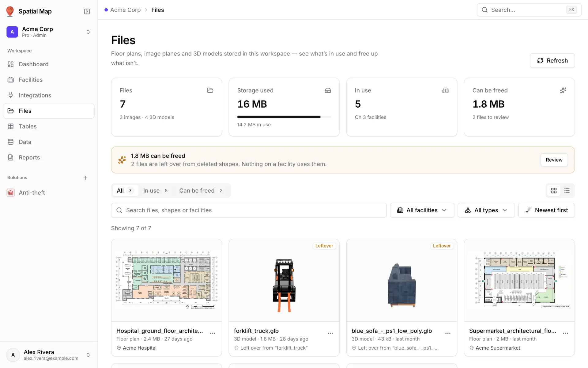Screen dimensions: 588x368
Task: Select the Can be freed tab
Action: coord(201,190)
